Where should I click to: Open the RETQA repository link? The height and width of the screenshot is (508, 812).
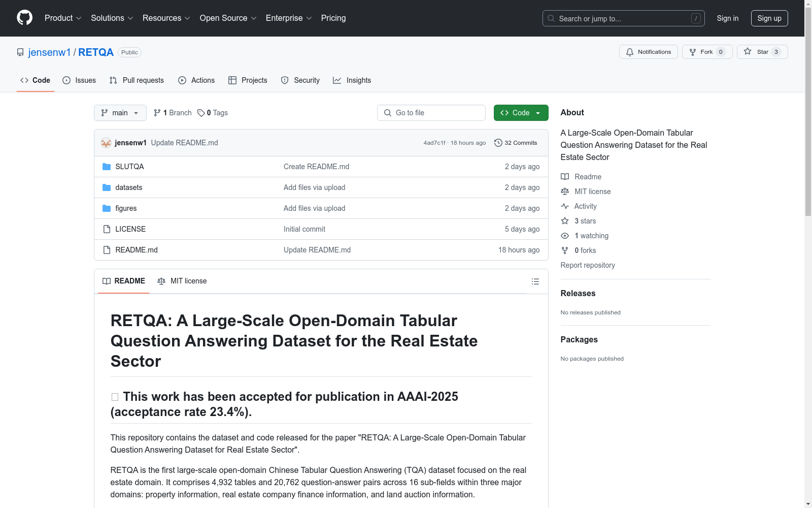click(96, 52)
